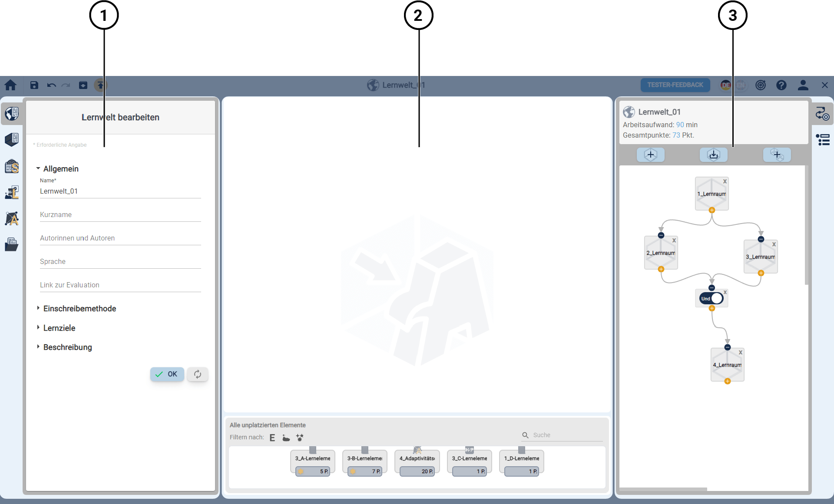Open the help question mark icon
Viewport: 834px width, 504px height.
coord(781,85)
